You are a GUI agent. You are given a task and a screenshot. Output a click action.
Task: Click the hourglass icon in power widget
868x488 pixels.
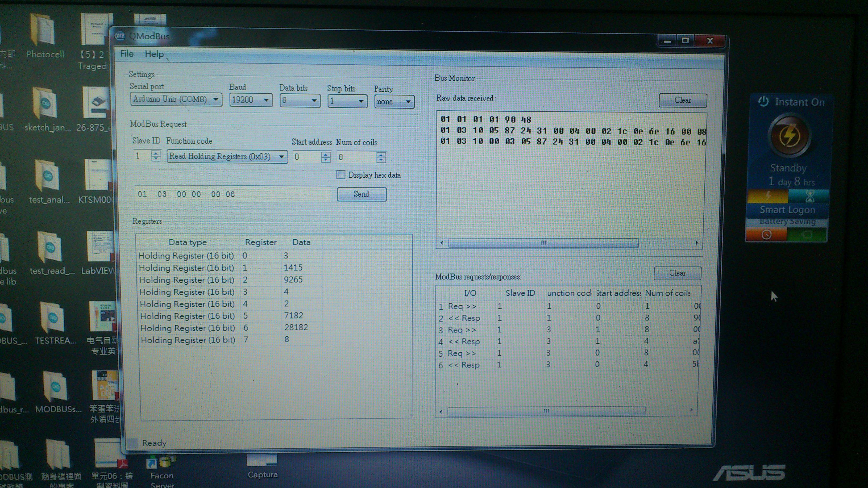[x=809, y=196]
